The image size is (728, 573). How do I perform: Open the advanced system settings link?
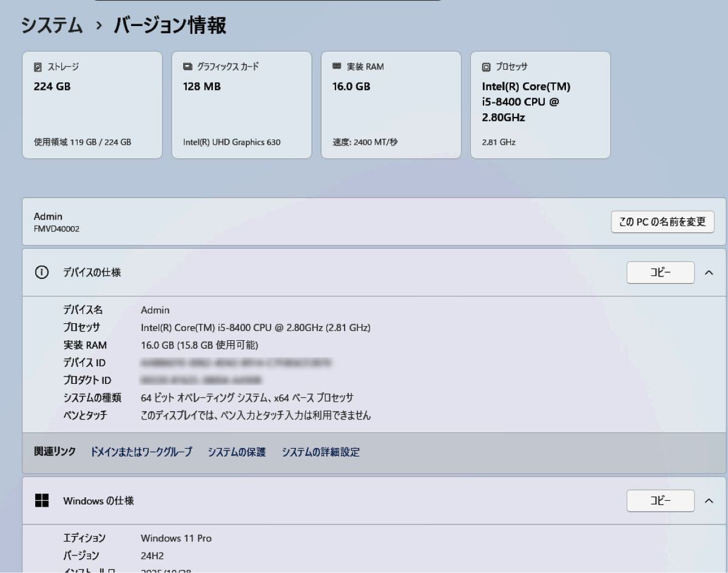(x=320, y=452)
